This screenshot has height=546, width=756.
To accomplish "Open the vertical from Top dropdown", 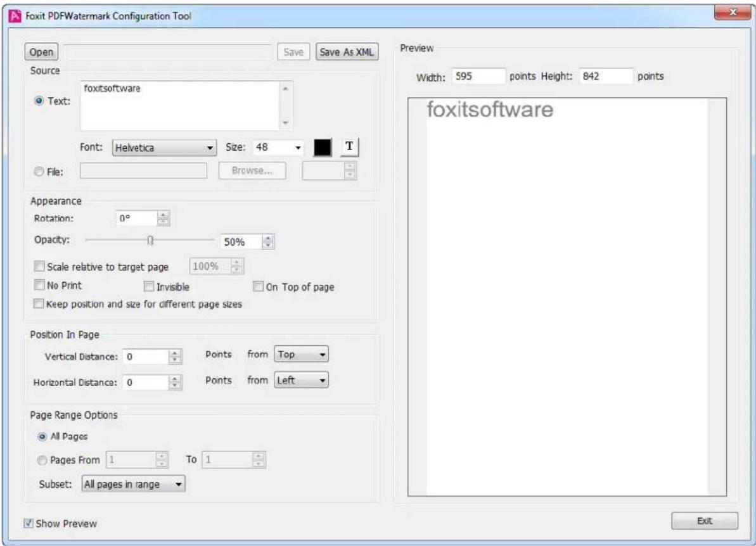I will point(302,355).
